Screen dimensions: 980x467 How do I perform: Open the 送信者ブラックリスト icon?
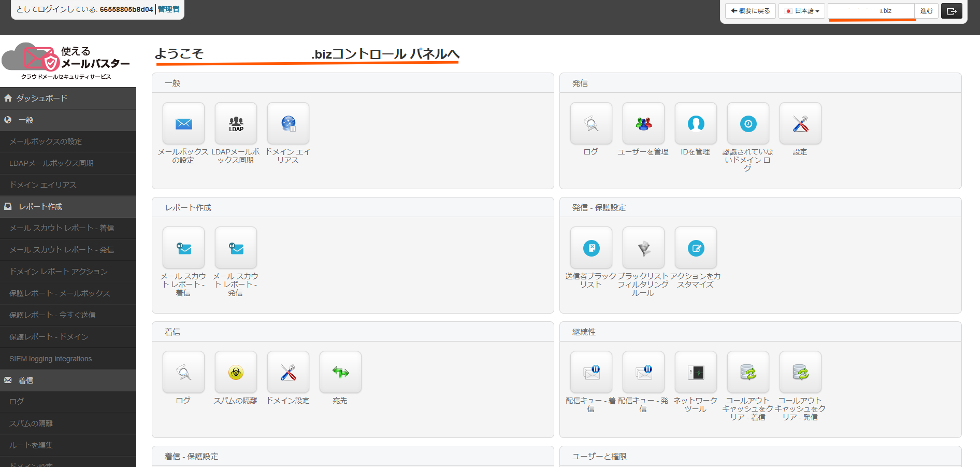click(591, 248)
